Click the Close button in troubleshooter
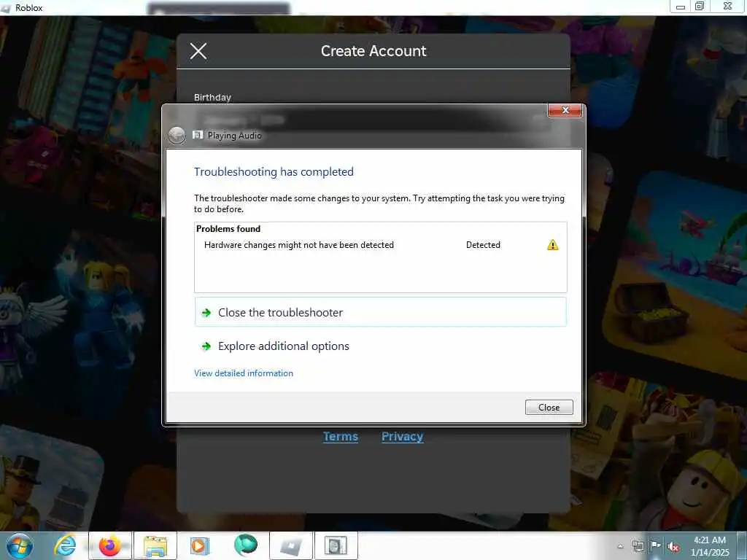This screenshot has width=747, height=560. pos(549,407)
